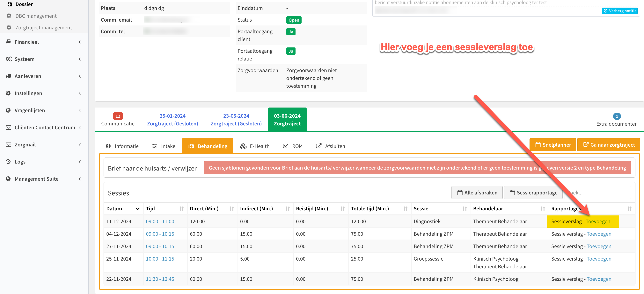Open DBC management in the sidebar
Image resolution: width=644 pixels, height=294 pixels.
36,16
